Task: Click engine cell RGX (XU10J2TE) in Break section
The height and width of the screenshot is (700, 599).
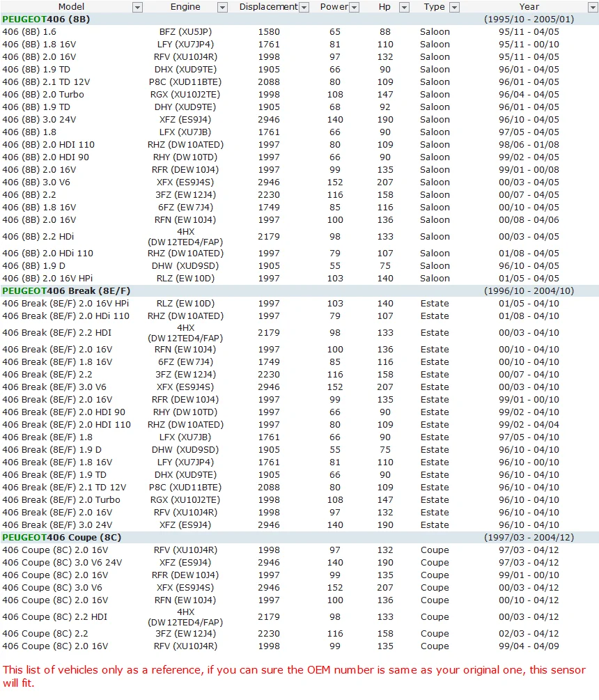Action: pos(185,499)
